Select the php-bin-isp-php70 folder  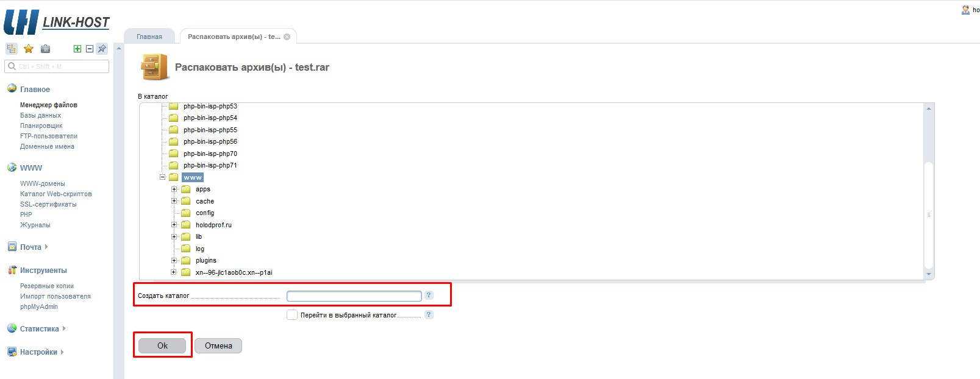pos(210,154)
